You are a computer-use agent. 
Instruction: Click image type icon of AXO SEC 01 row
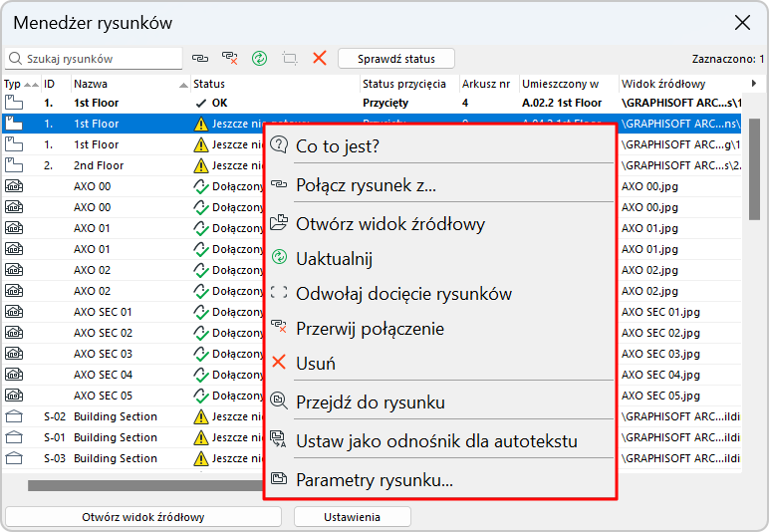click(x=14, y=312)
